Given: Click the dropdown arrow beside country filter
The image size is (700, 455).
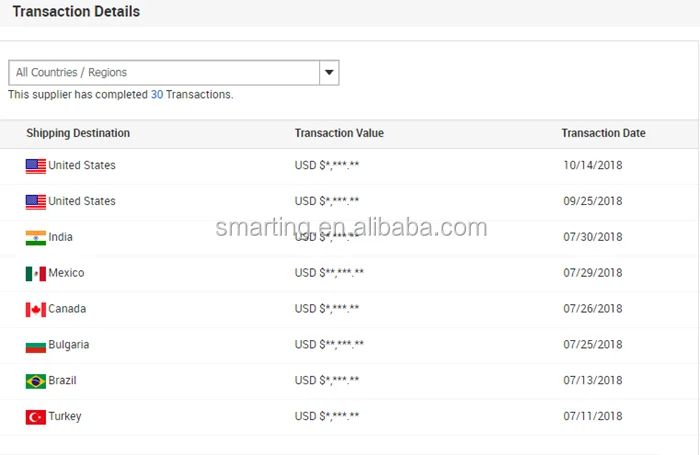Looking at the screenshot, I should pos(329,73).
